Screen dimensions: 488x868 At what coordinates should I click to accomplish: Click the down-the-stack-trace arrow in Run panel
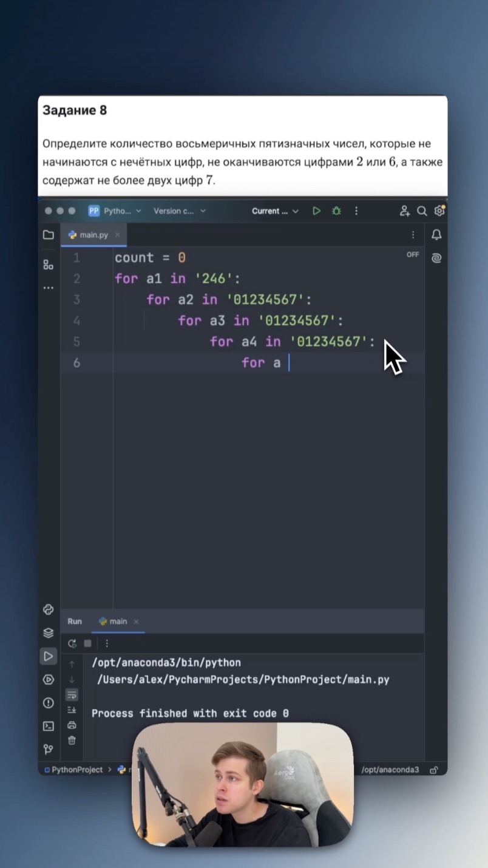pyautogui.click(x=72, y=679)
